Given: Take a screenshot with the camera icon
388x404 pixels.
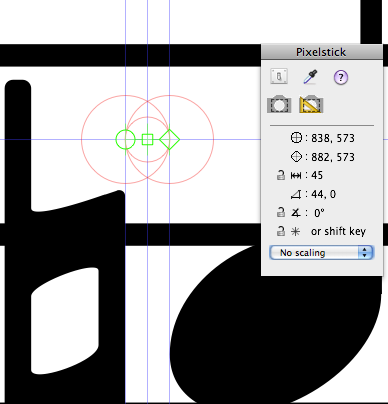Looking at the screenshot, I should 279,105.
